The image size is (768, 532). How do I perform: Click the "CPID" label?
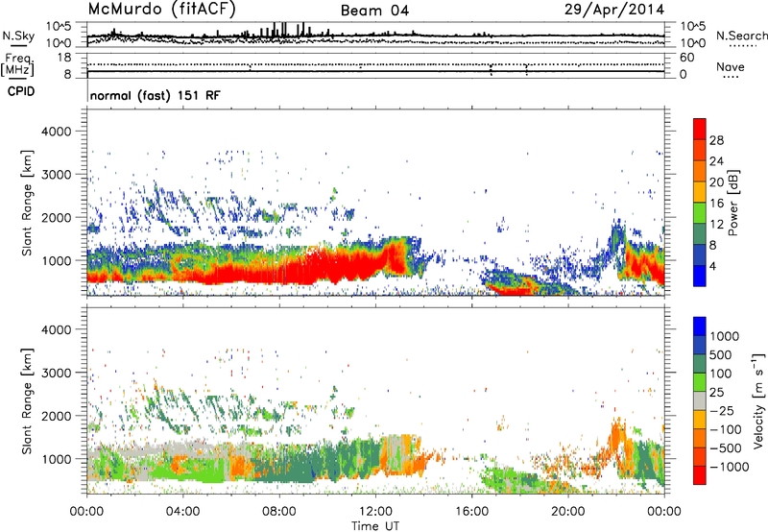[21, 91]
